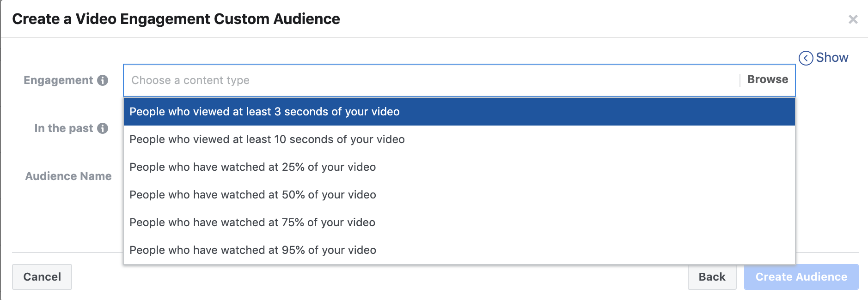The height and width of the screenshot is (300, 868).
Task: Choose watched at 75% of your video
Action: (x=459, y=222)
